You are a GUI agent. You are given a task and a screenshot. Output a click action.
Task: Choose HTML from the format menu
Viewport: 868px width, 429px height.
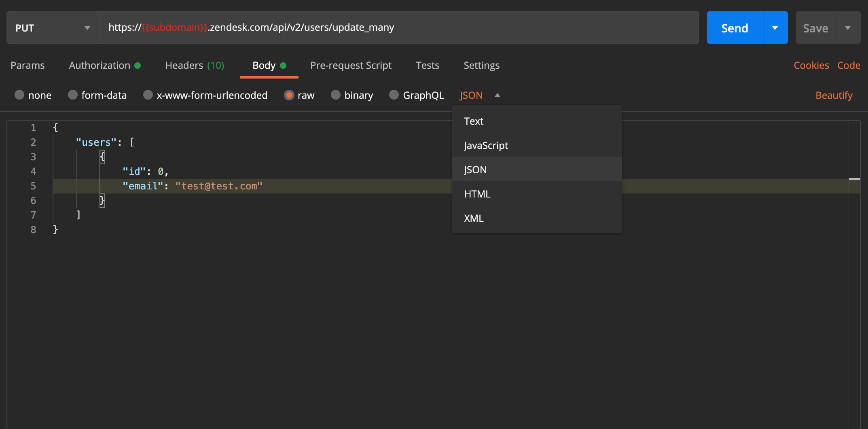pos(537,194)
